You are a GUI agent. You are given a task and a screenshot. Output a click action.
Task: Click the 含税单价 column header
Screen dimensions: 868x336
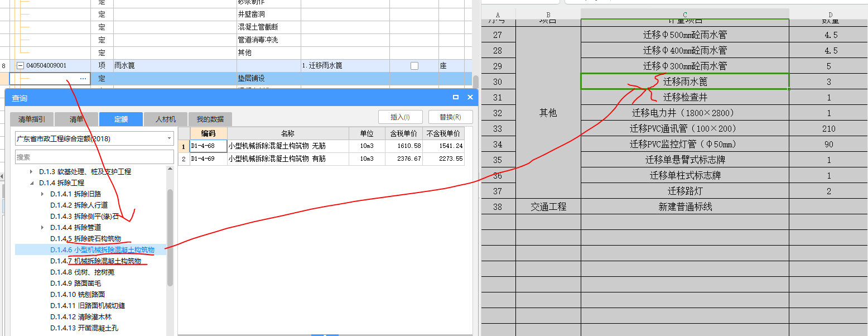tap(404, 133)
